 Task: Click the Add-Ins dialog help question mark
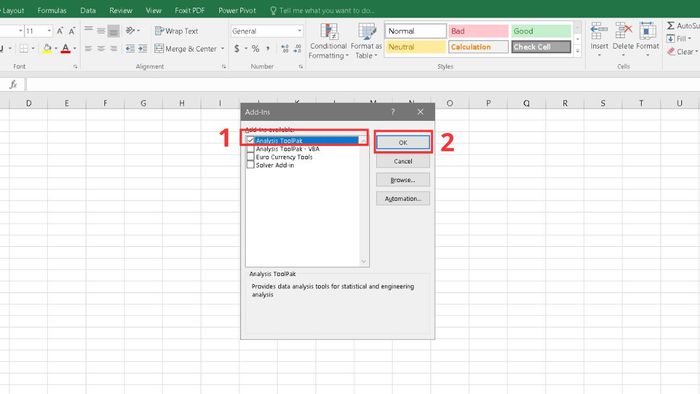pos(393,112)
